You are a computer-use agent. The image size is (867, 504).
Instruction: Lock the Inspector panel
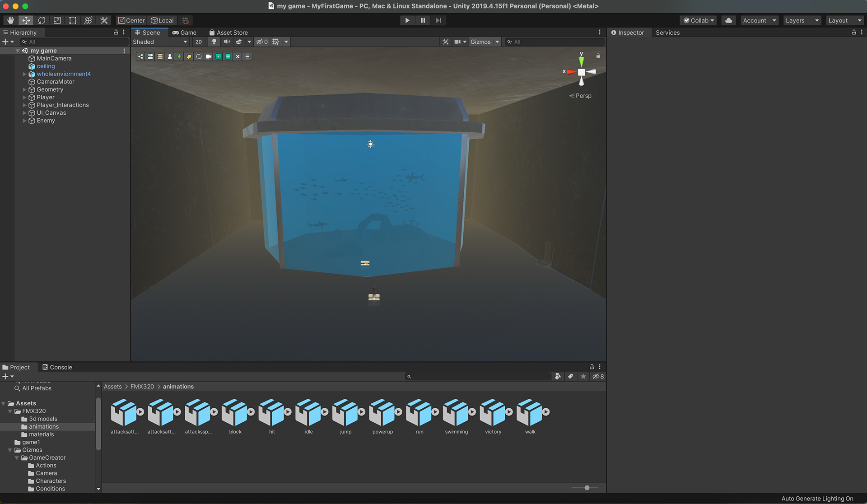(853, 33)
